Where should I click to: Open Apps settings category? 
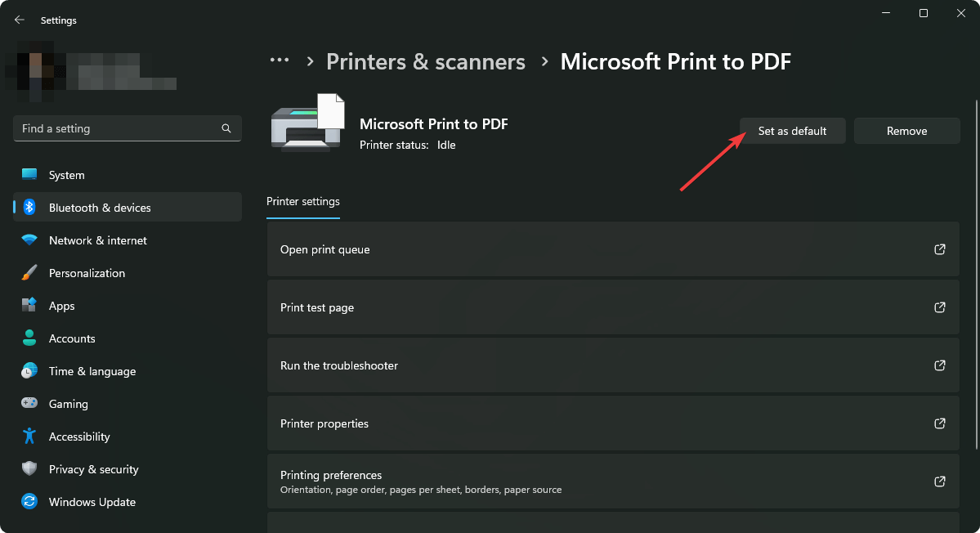tap(128, 306)
